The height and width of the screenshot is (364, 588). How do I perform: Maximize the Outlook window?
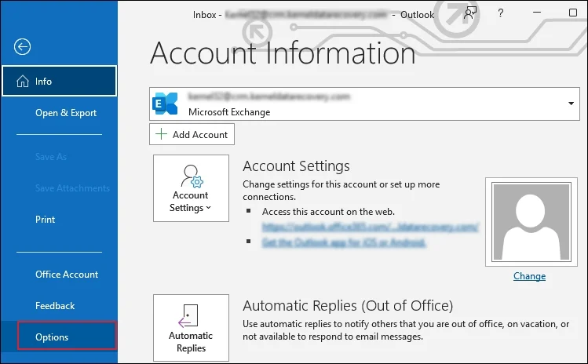coord(573,13)
